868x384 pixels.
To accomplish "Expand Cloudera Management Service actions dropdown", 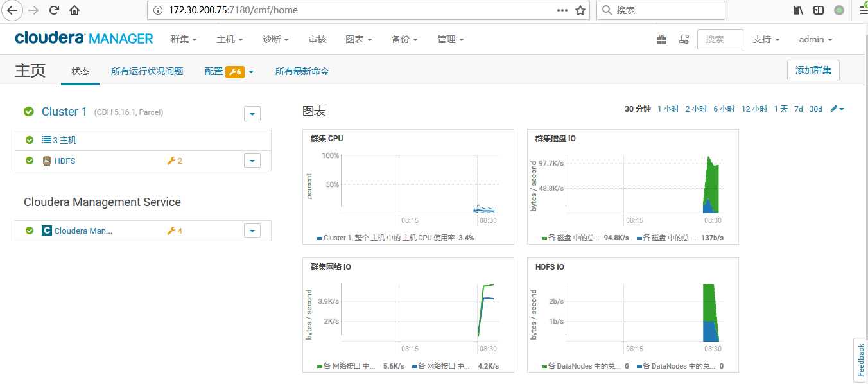I will (x=252, y=231).
